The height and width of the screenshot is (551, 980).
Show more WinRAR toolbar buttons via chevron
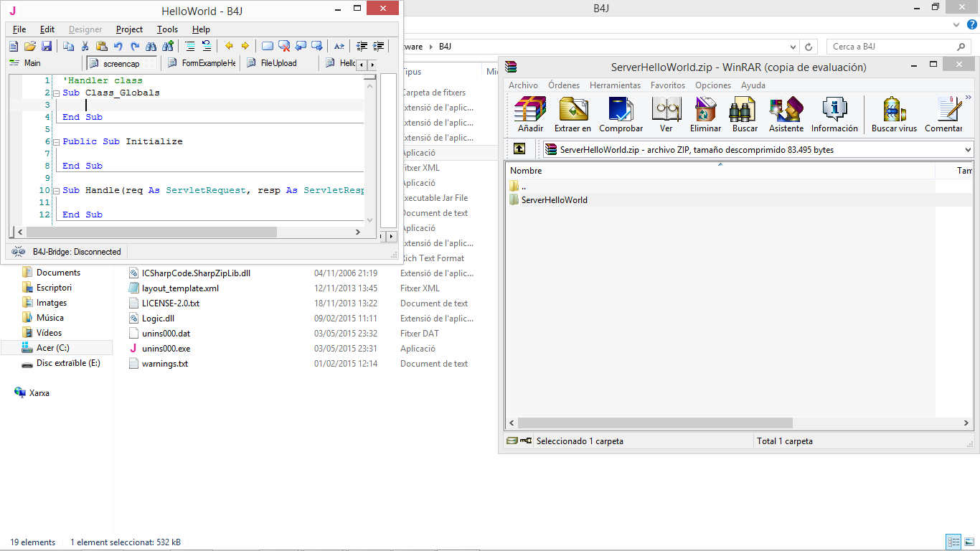click(x=968, y=98)
